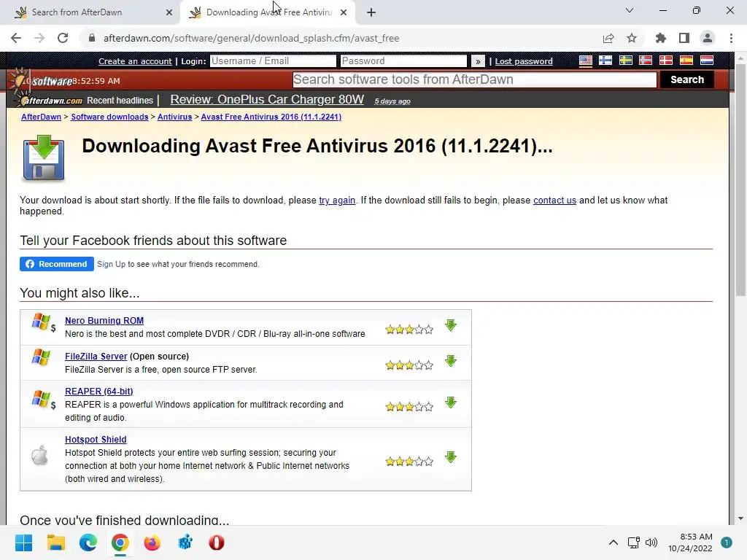Click the Nero Burning ROM star rating
Screen dimensions: 747x560
pos(409,330)
